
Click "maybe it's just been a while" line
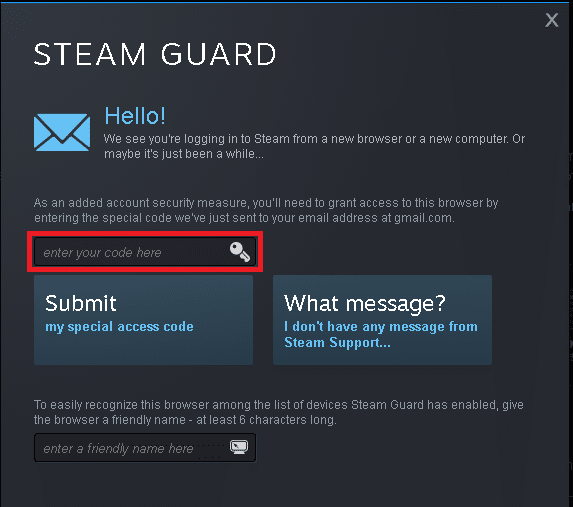point(183,154)
